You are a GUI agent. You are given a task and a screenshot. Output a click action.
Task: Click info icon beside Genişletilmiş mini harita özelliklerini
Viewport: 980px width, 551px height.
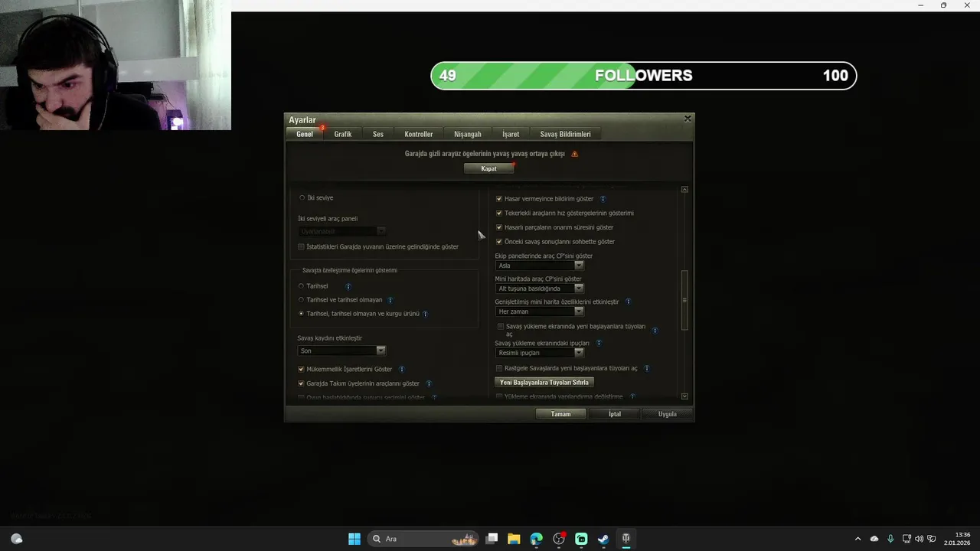click(629, 302)
